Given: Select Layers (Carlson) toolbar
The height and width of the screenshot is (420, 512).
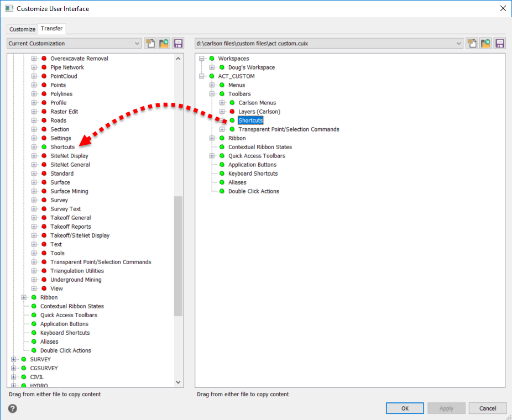Looking at the screenshot, I should [x=259, y=112].
